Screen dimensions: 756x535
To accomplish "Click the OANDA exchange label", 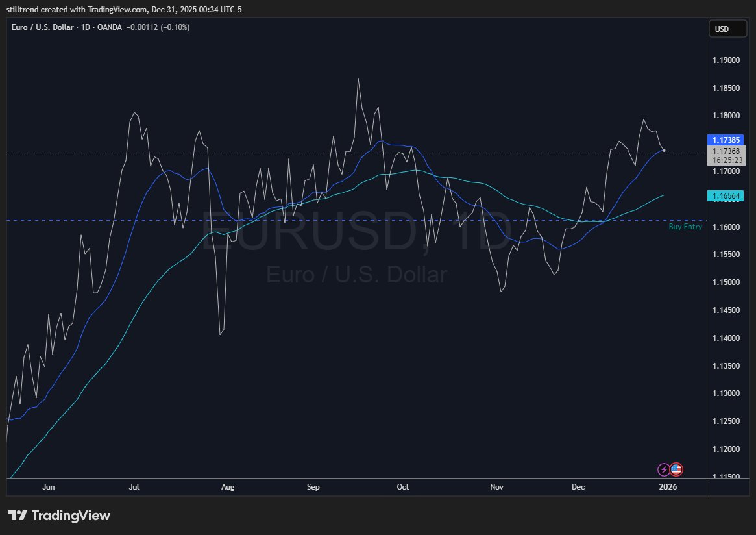I will [110, 27].
